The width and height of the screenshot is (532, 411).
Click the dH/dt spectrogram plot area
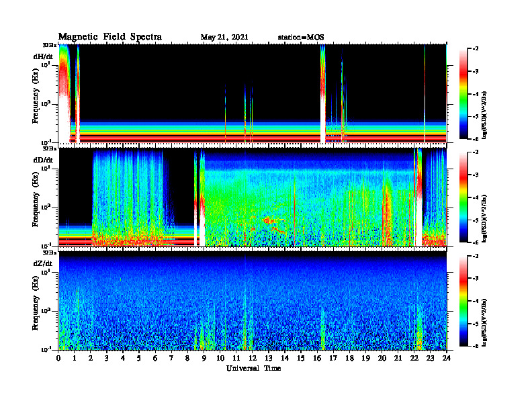coord(253,93)
